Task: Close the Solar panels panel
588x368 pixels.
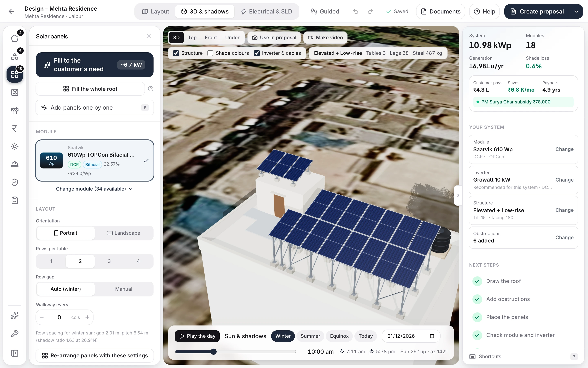Action: [149, 36]
